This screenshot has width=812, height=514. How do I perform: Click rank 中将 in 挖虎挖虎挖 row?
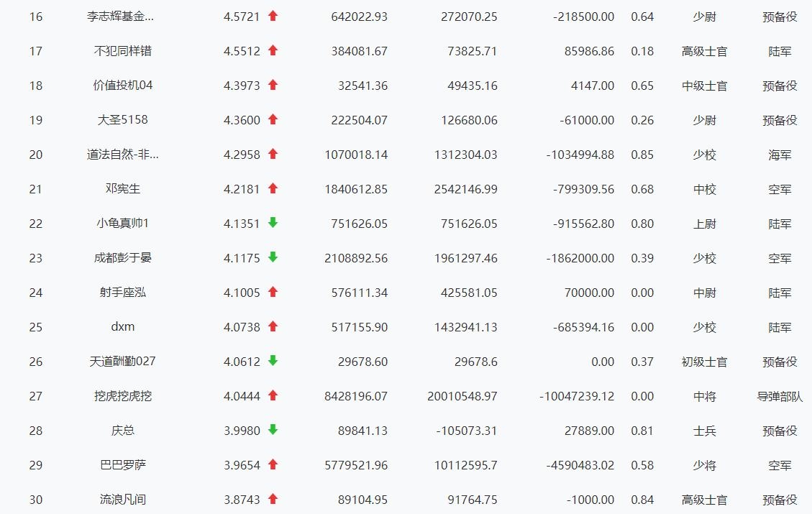[x=704, y=396]
